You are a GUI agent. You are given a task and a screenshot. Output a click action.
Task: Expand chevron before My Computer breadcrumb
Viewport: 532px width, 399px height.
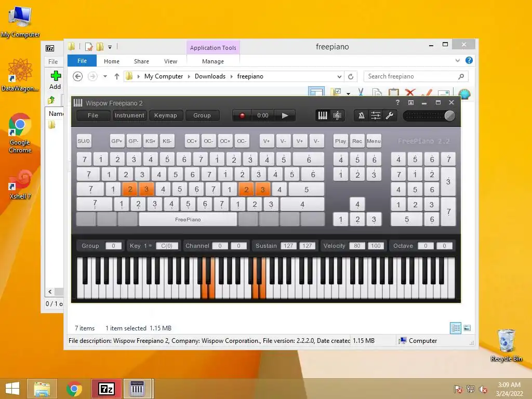pos(138,77)
